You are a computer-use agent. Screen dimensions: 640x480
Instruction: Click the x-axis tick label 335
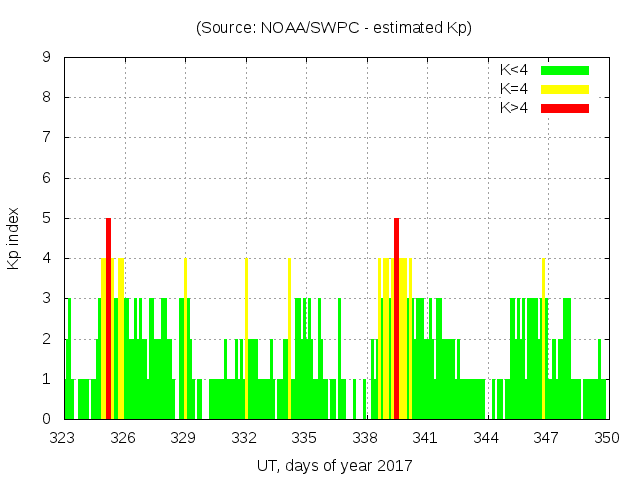[305, 437]
